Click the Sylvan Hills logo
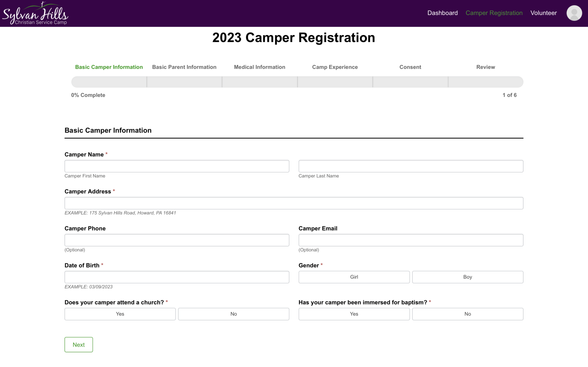Viewport: 588px width, 367px height. coord(35,14)
